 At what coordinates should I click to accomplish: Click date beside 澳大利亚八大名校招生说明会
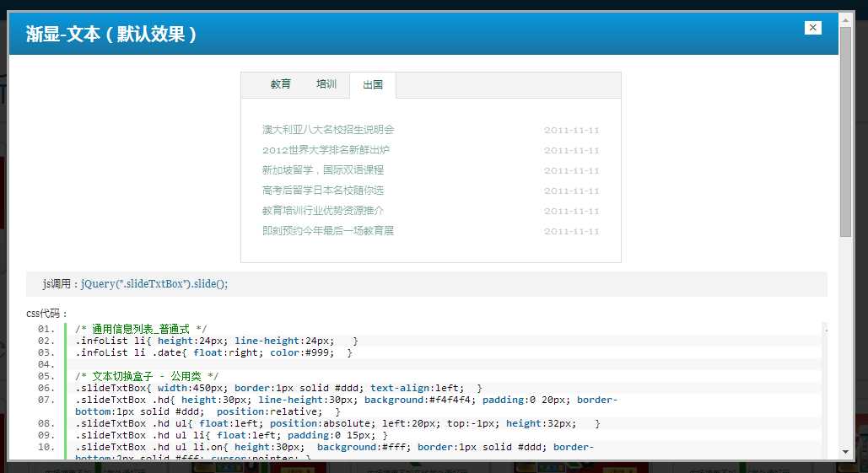coord(571,131)
